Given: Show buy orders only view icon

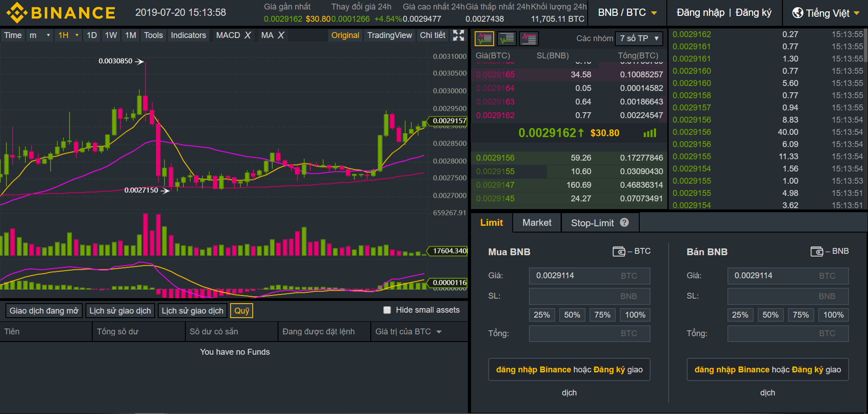Looking at the screenshot, I should point(507,39).
